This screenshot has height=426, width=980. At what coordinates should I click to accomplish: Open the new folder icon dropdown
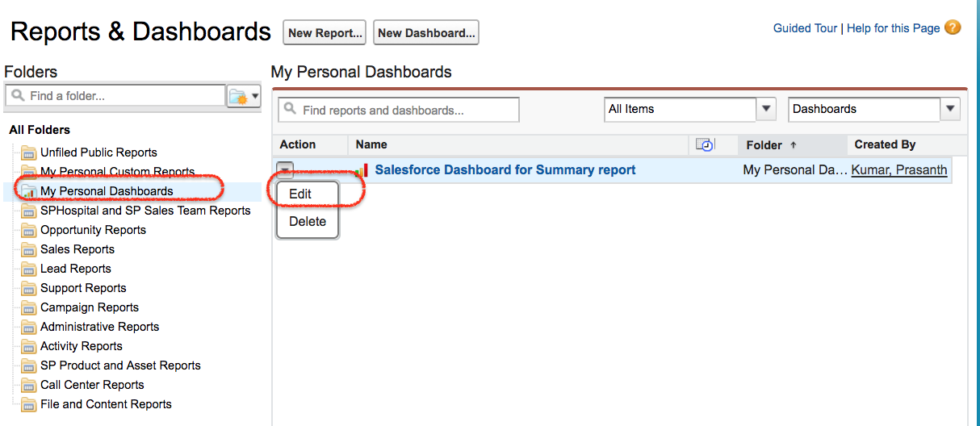pos(244,96)
